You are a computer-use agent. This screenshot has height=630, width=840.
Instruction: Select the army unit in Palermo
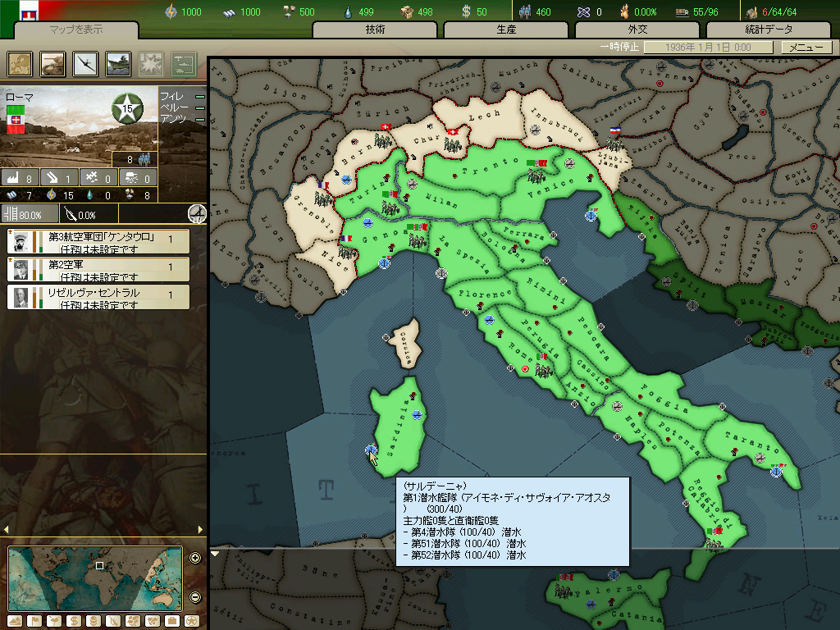point(563,591)
